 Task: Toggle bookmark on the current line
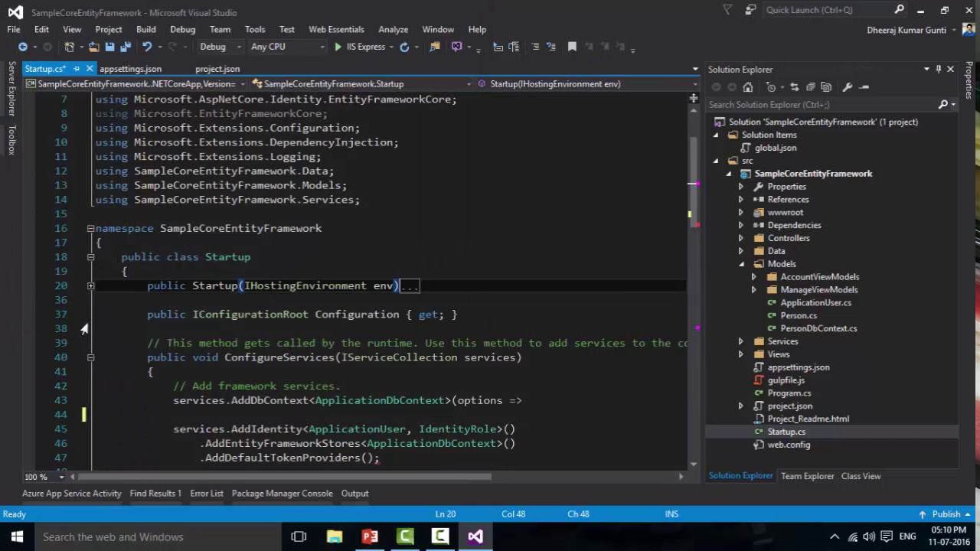tap(572, 47)
